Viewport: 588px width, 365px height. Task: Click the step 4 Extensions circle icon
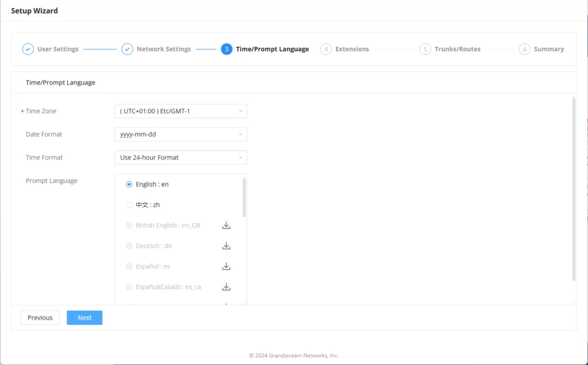(x=326, y=49)
